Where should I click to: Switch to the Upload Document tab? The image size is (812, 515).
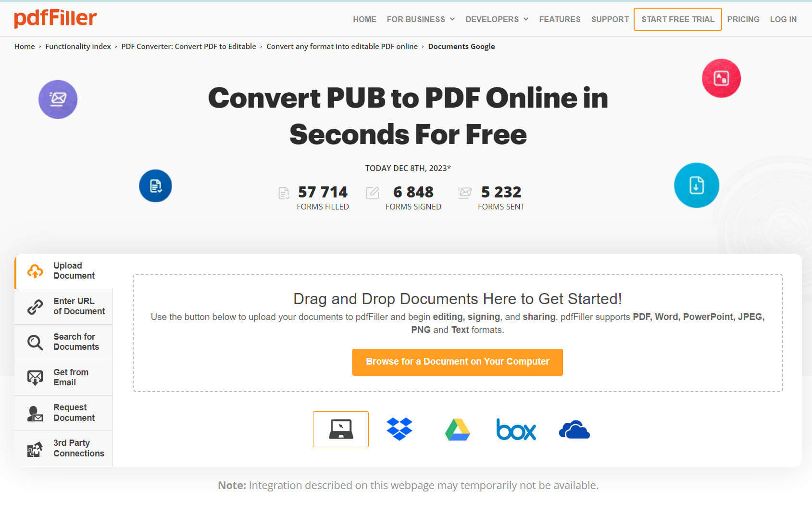pos(63,270)
